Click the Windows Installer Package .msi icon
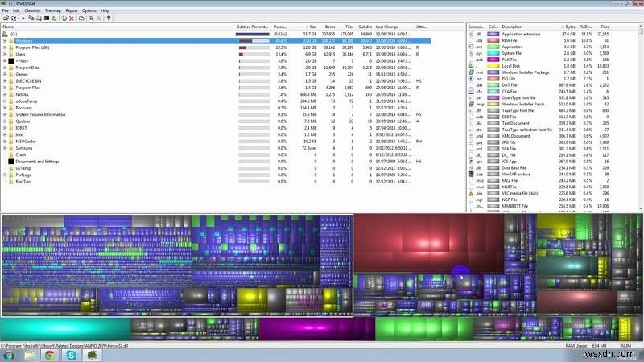 coord(471,72)
